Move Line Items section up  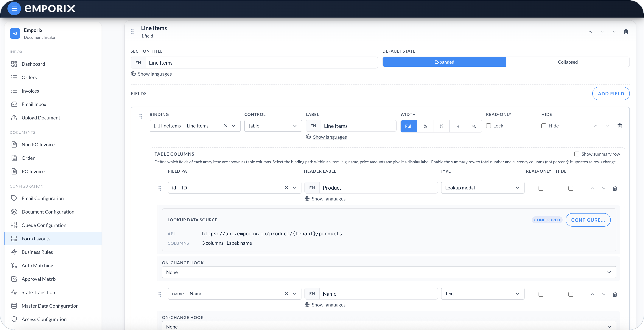590,32
